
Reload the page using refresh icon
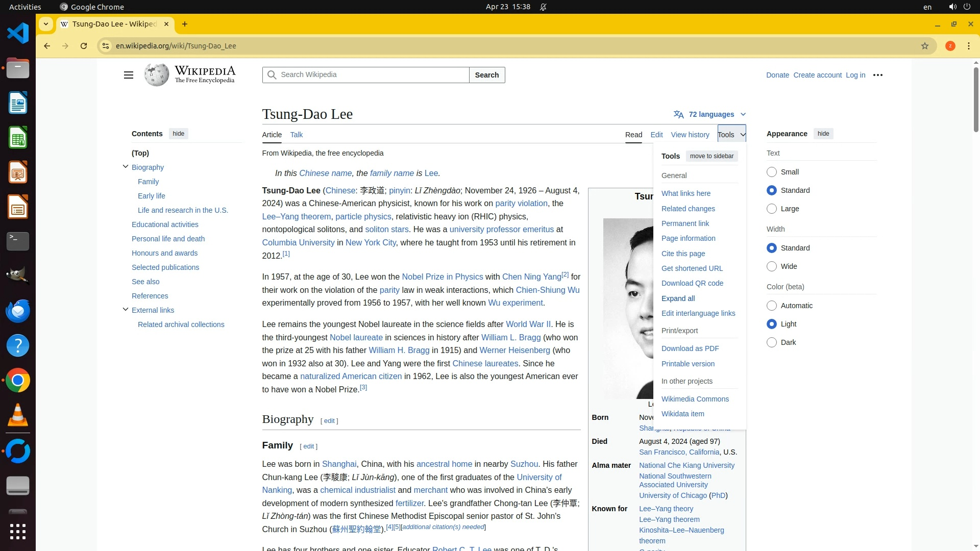click(x=84, y=46)
